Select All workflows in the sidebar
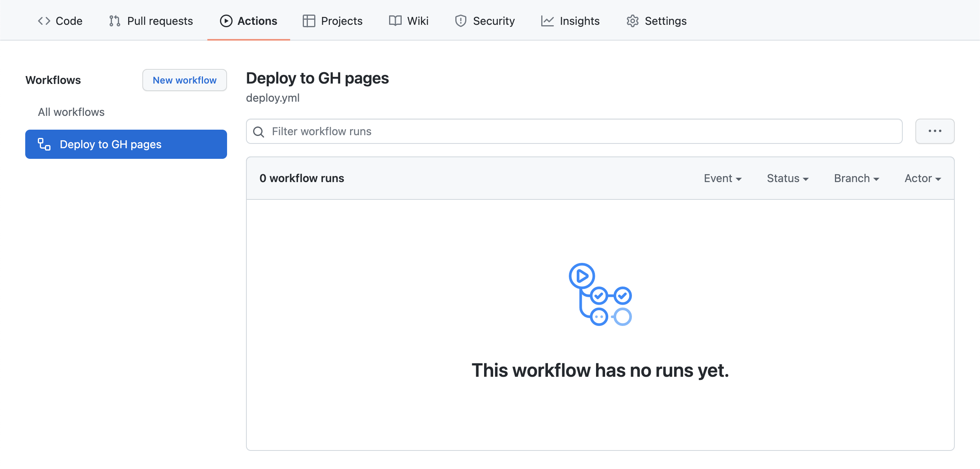The height and width of the screenshot is (469, 980). pos(71,112)
